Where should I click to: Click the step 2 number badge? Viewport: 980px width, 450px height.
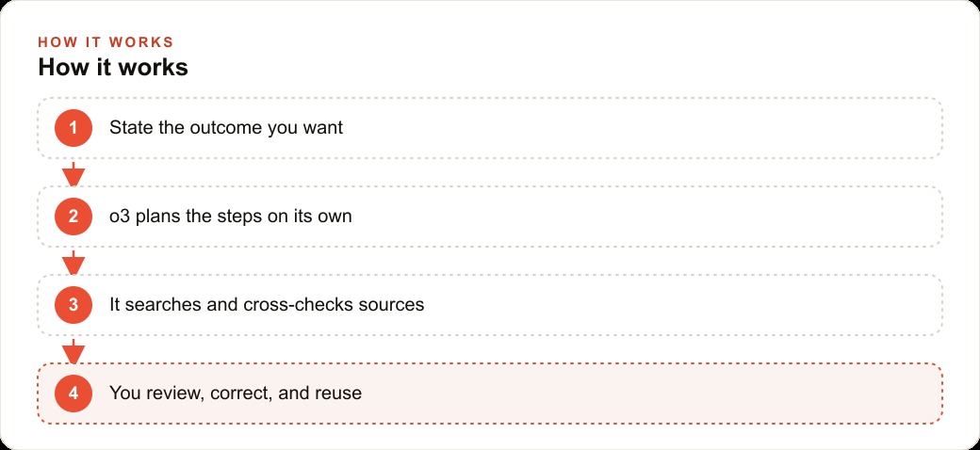pyautogui.click(x=73, y=217)
